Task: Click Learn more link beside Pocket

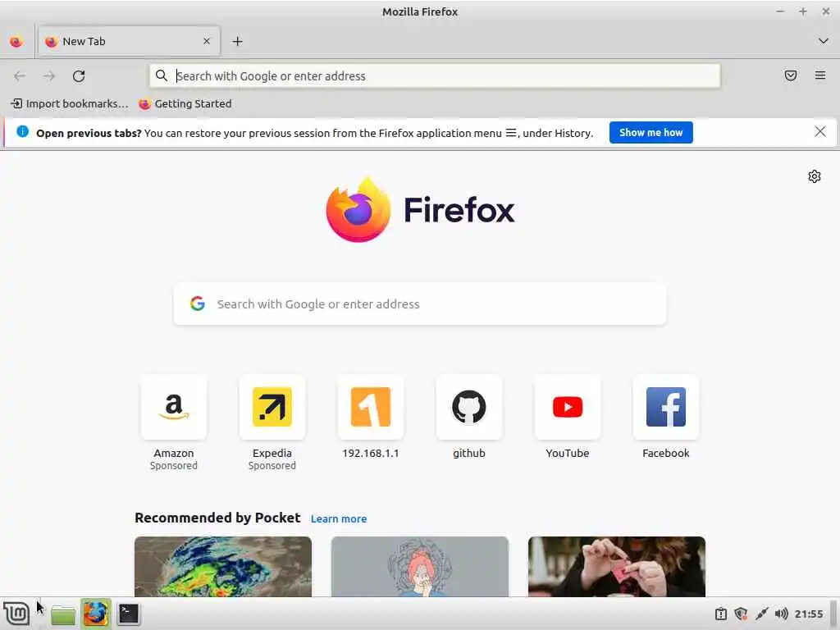Action: [x=339, y=518]
